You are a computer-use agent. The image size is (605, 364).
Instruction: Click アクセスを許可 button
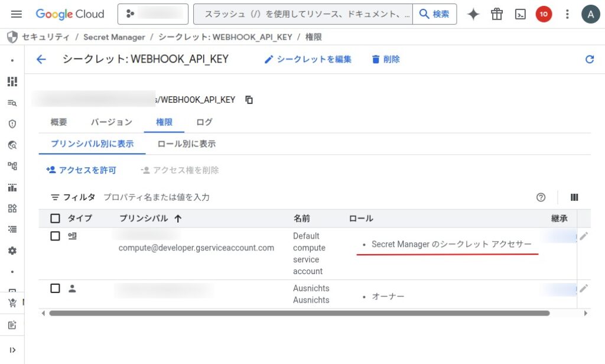82,170
